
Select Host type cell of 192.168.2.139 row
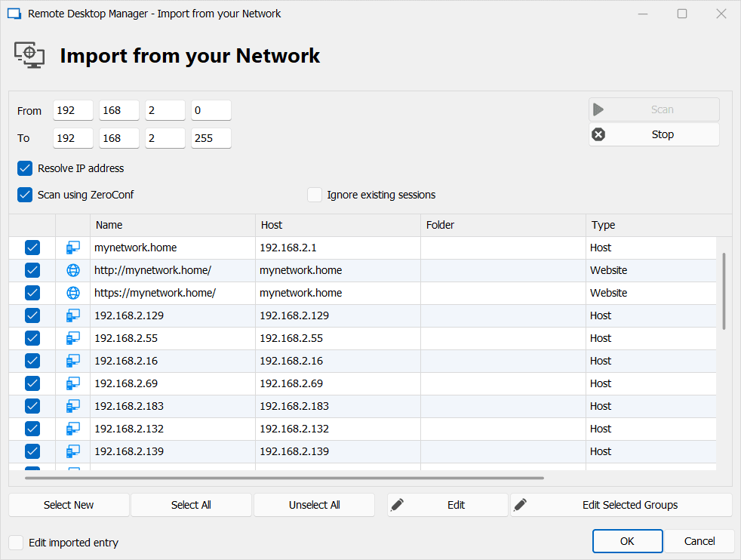651,452
